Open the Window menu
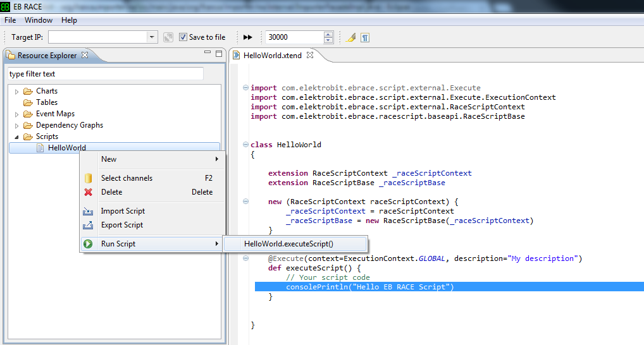Viewport: 644px width, 345px height. pyautogui.click(x=39, y=20)
